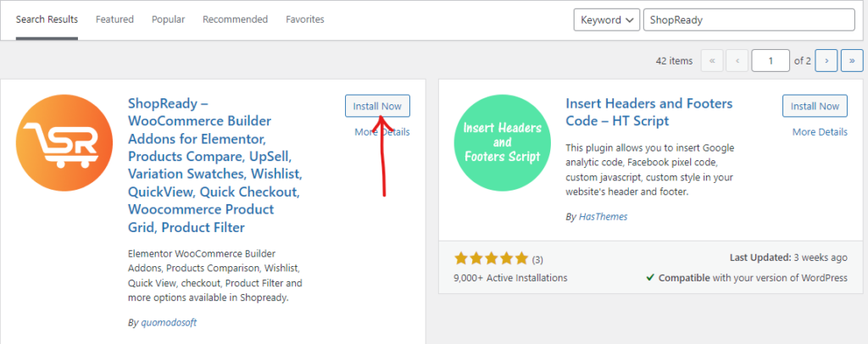868x344 pixels.
Task: Go to next page of results
Action: click(x=826, y=61)
